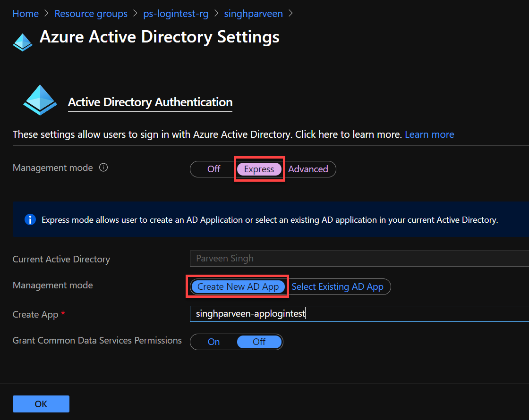Viewport: 529px width, 420px height.
Task: Click the info icon on the Express mode banner
Action: pos(30,219)
